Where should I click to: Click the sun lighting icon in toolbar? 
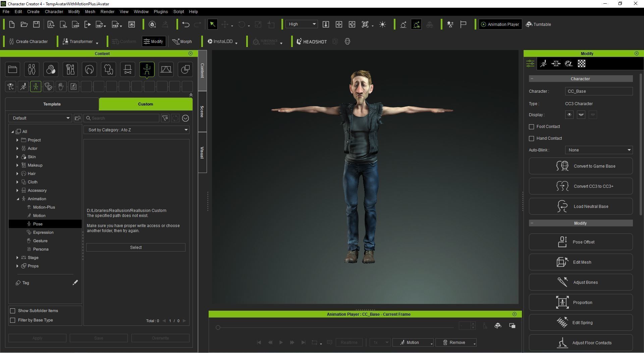pyautogui.click(x=382, y=24)
